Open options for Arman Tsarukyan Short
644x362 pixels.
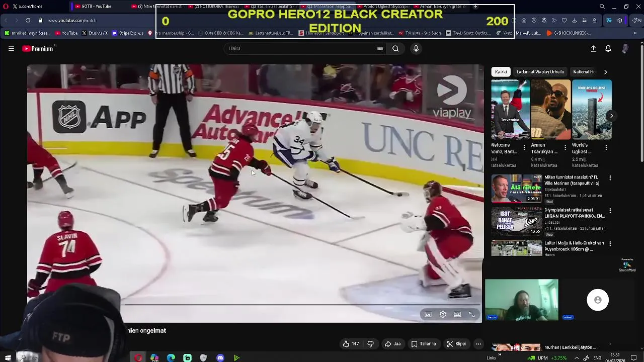tap(565, 148)
